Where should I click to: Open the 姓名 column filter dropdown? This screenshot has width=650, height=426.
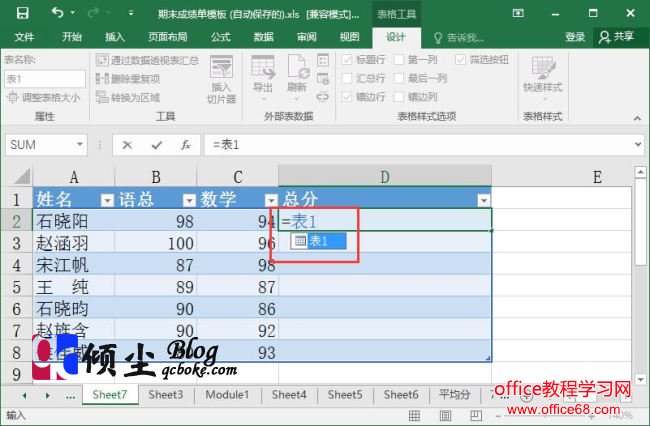(x=107, y=201)
